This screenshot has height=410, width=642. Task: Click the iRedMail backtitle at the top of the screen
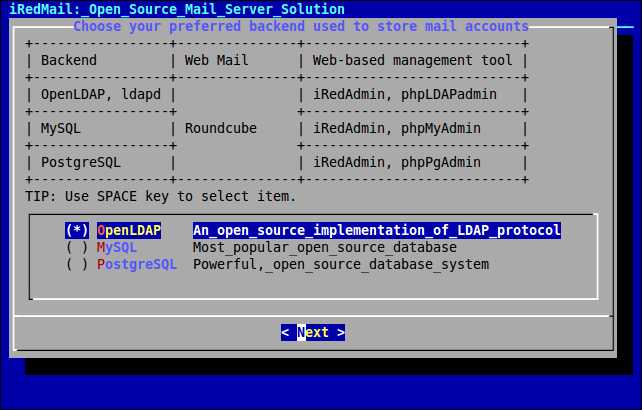coord(177,9)
